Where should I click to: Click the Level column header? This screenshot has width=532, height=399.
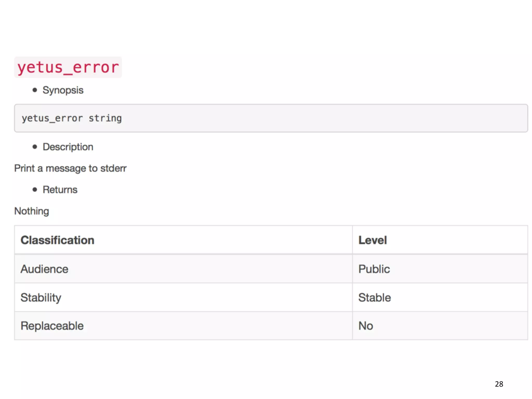tap(373, 240)
